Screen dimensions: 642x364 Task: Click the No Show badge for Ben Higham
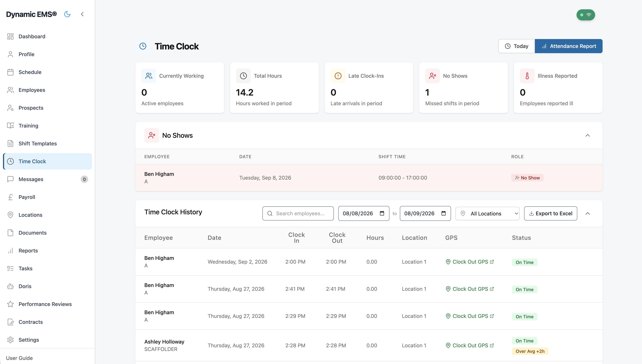pos(527,178)
